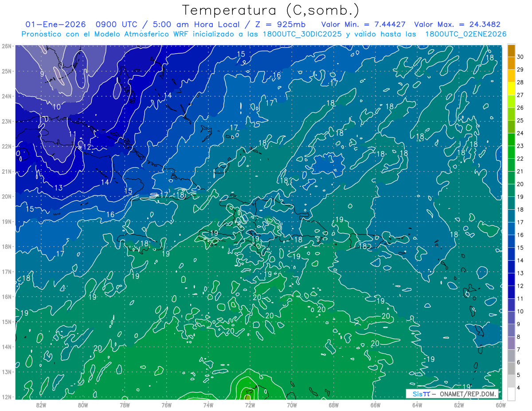Click the brown top swatch of the color legend
532x411 pixels.
pyautogui.click(x=511, y=51)
